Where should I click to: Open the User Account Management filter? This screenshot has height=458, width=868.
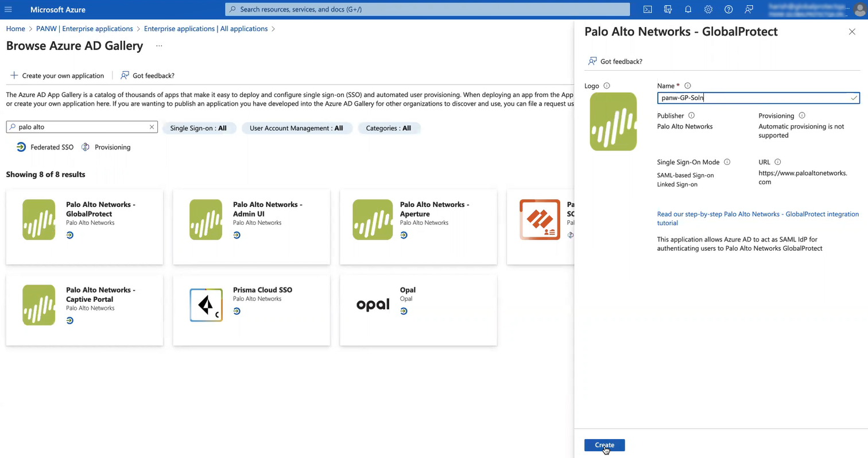click(x=296, y=128)
